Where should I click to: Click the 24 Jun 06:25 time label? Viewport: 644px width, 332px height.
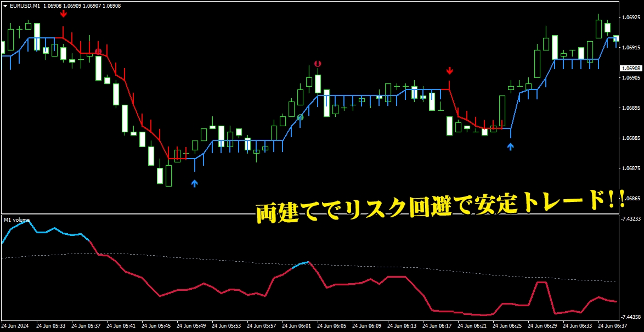coord(507,325)
